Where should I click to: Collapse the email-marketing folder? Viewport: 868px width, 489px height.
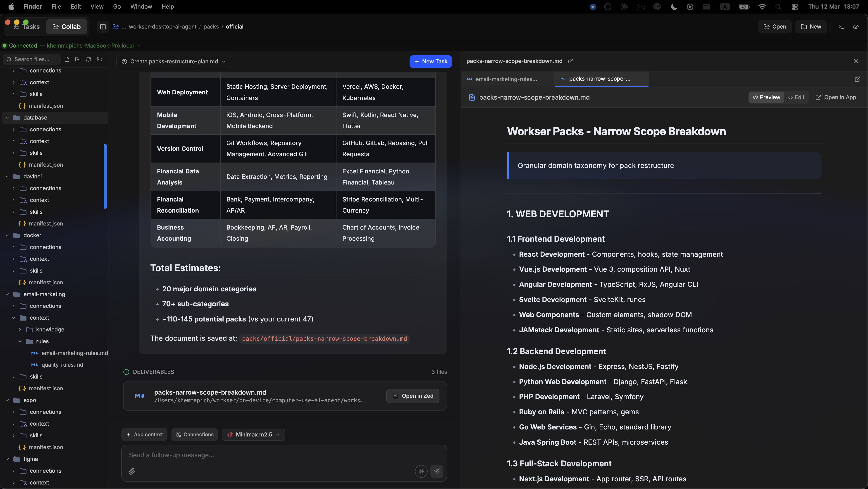pyautogui.click(x=7, y=294)
